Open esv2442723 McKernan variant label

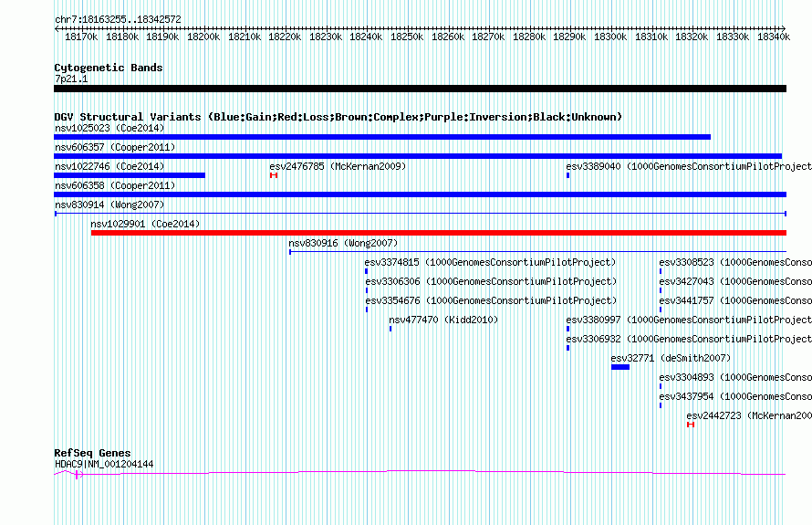tap(749, 415)
